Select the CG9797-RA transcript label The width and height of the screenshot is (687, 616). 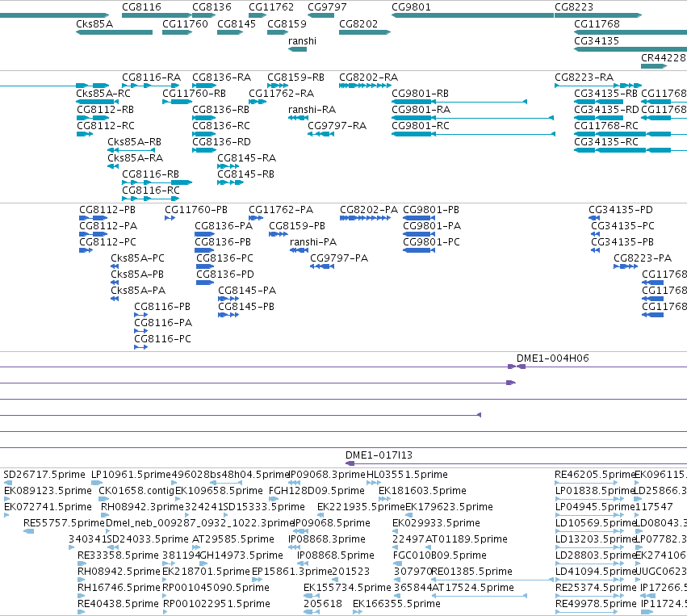[x=337, y=126]
